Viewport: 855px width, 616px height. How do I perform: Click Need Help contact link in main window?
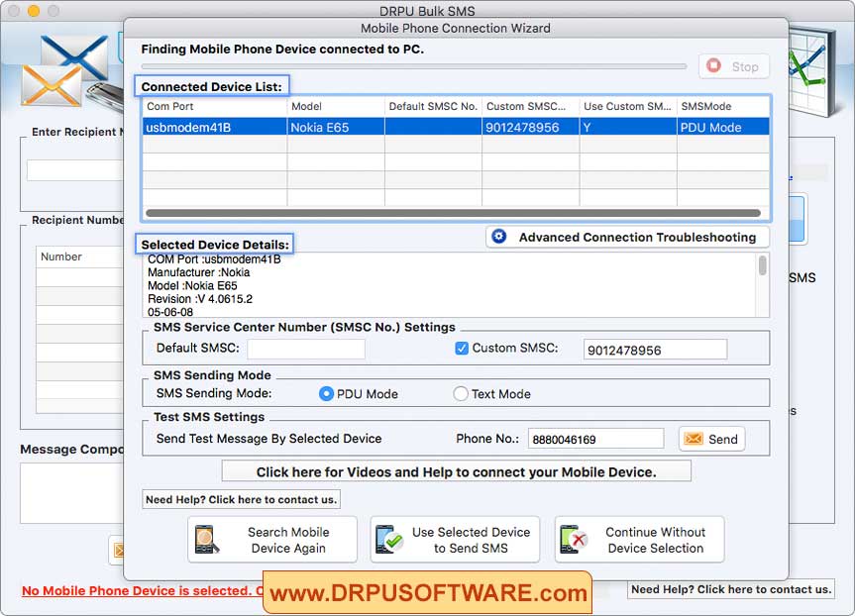[x=731, y=589]
